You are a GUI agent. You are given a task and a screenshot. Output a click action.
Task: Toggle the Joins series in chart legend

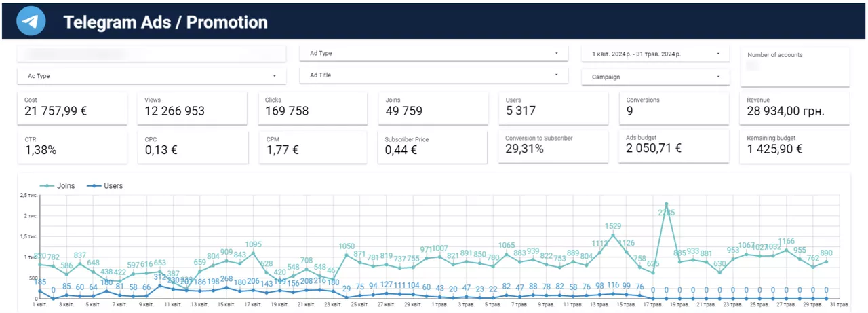click(x=58, y=185)
